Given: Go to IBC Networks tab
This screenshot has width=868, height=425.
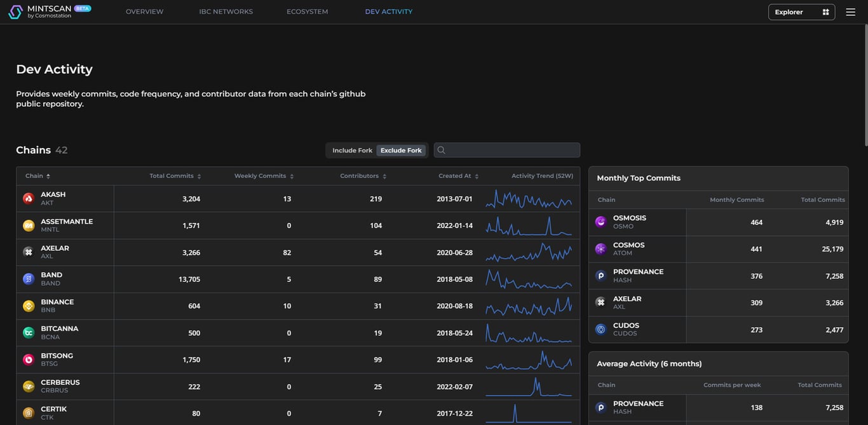Looking at the screenshot, I should click(226, 11).
